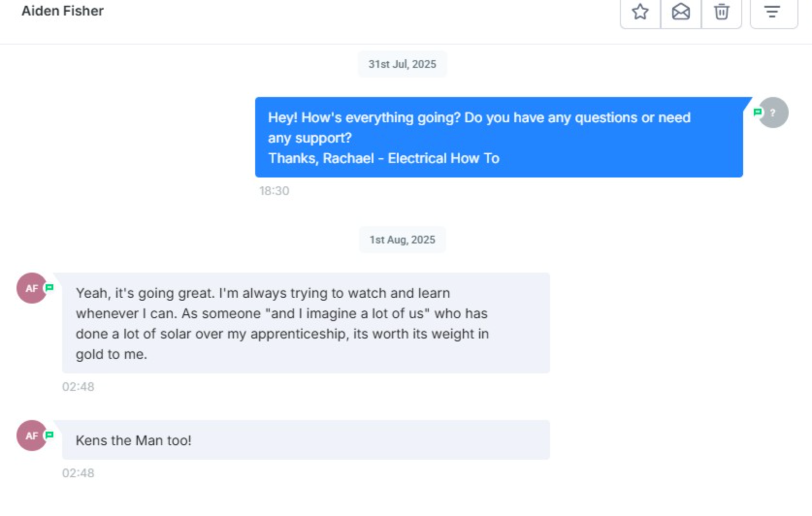Click green chat icon beside gray avatar
This screenshot has width=812, height=516.
point(757,112)
